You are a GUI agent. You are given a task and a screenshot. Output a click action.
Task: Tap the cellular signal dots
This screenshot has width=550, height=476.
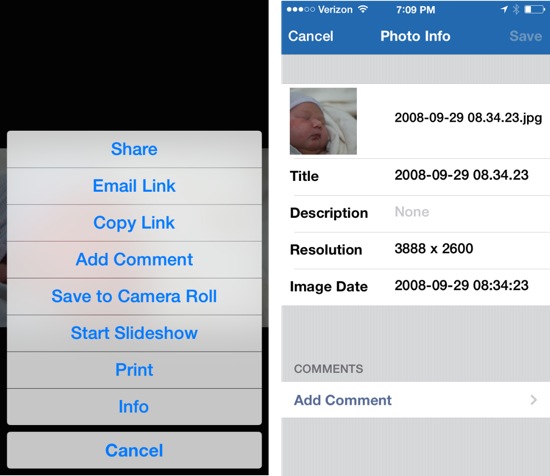pyautogui.click(x=301, y=9)
